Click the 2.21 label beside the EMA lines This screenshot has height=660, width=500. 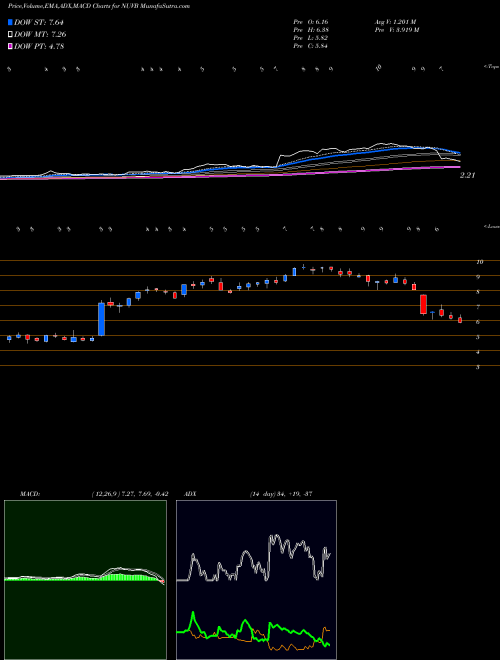point(468,176)
